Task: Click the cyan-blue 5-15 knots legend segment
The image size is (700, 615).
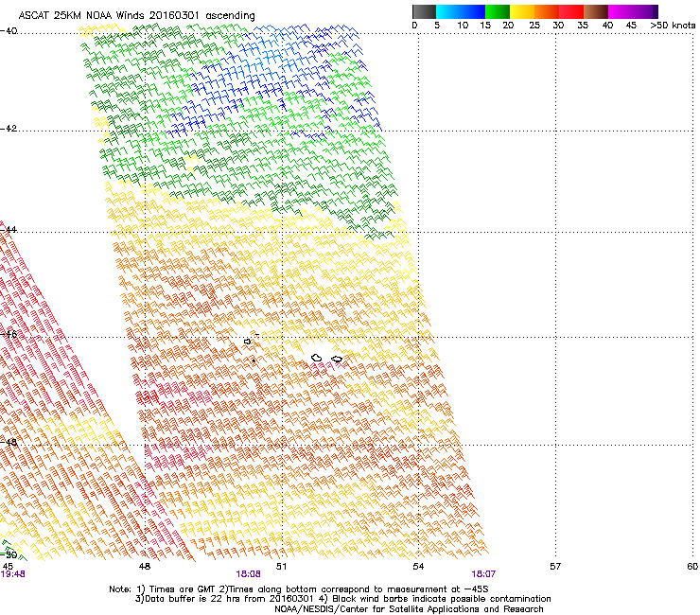Action: coord(461,11)
